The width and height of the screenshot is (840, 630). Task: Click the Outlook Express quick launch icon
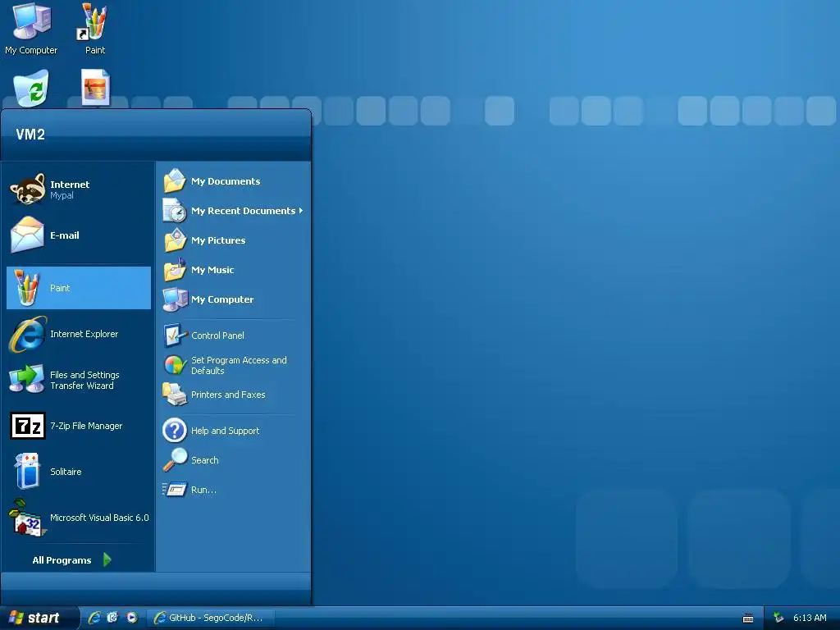(x=112, y=618)
